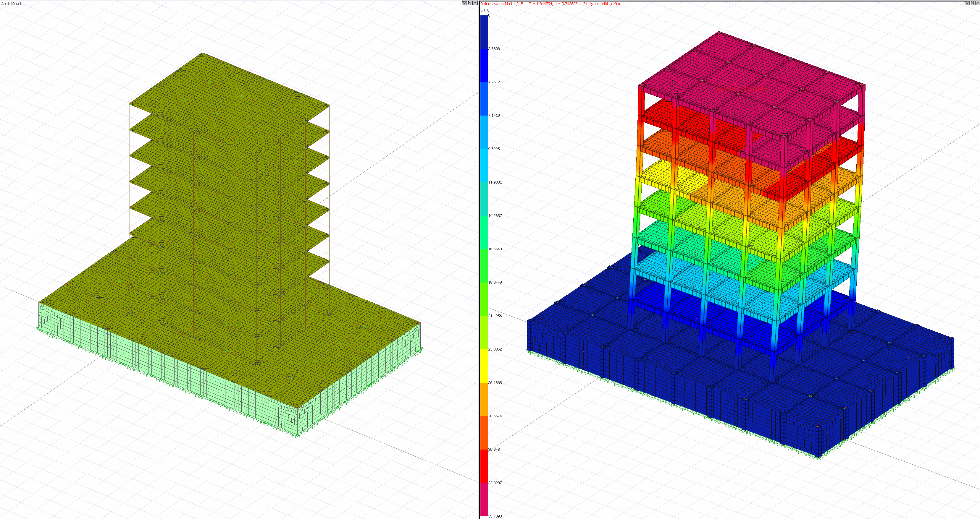Viewport: 980px width, 519px height.
Task: Click the dark blue legend swatch at 0
Action: (x=484, y=32)
